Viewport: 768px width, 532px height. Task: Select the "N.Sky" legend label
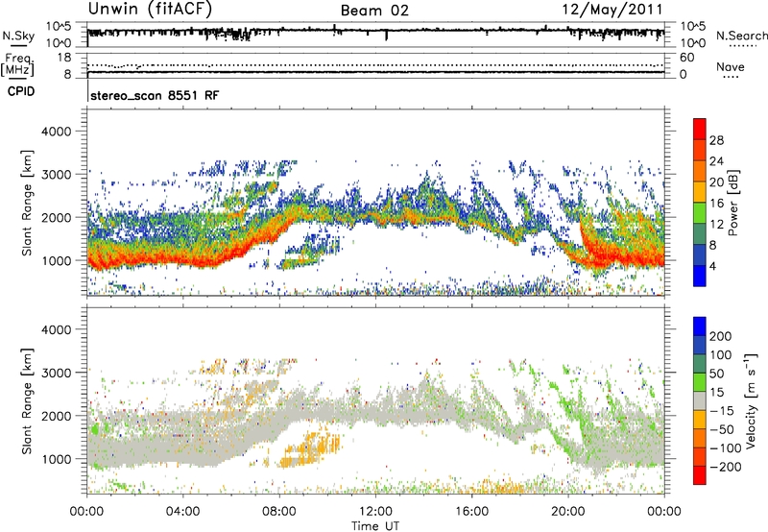[18, 36]
